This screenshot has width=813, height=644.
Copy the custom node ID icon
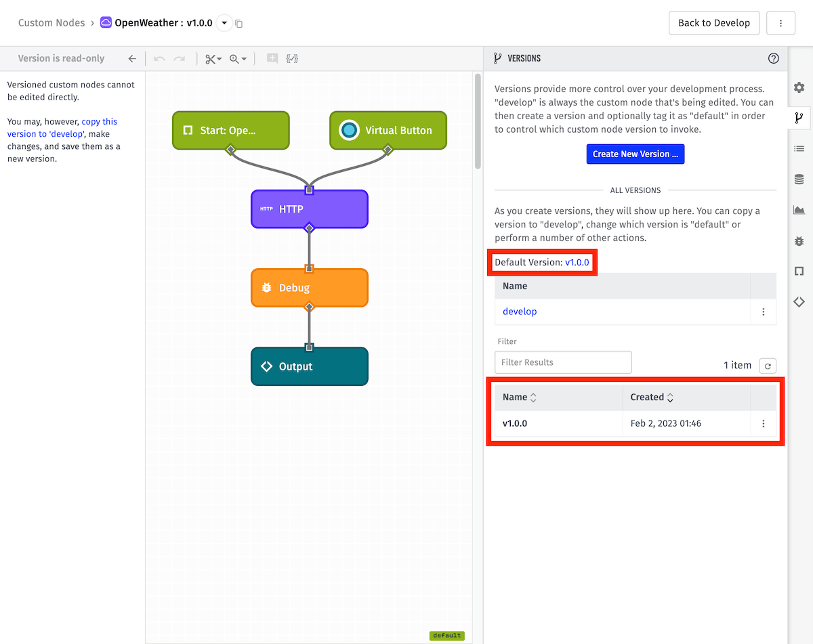coord(239,24)
